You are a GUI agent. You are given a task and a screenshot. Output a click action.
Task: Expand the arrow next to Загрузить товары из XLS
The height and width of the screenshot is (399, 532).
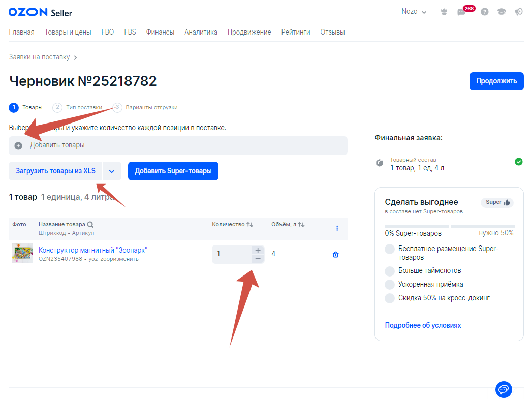[x=112, y=171]
